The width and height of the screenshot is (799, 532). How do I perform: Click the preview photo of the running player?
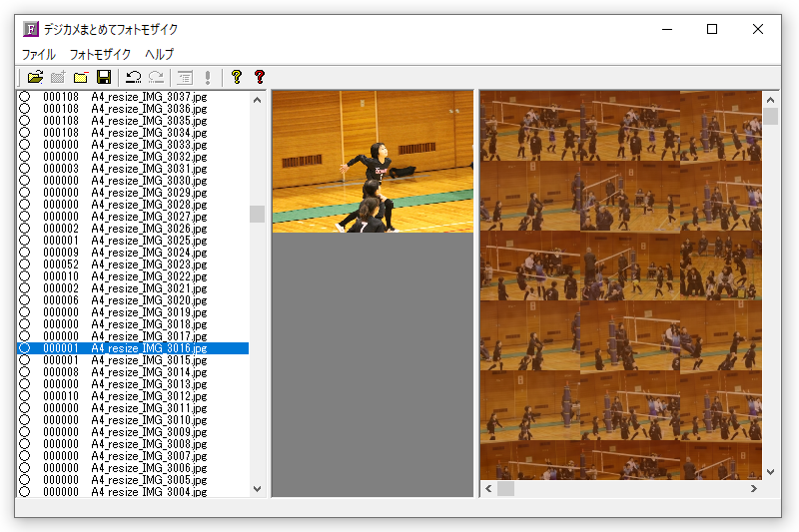tap(373, 162)
